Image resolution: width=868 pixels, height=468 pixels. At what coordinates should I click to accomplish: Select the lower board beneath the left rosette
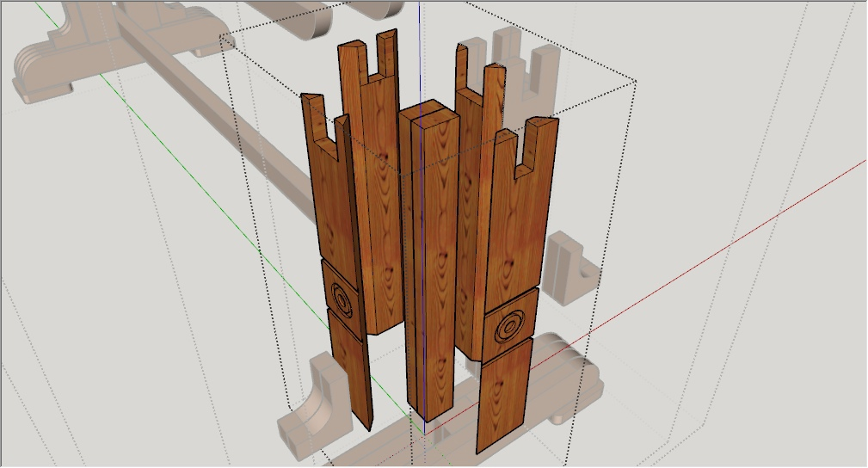[x=351, y=368]
